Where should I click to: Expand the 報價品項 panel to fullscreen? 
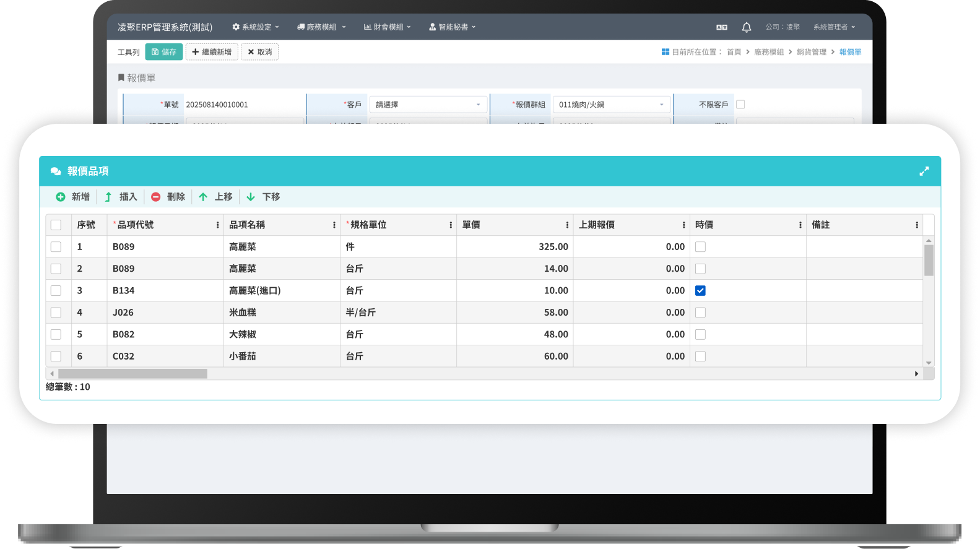924,171
